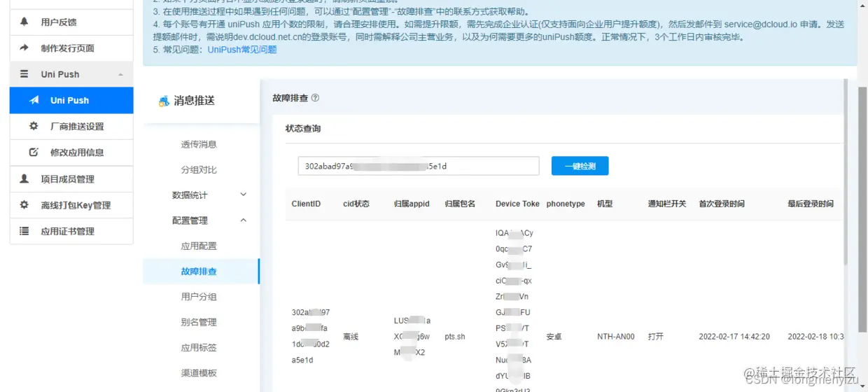Open 应用证书管理 in the sidebar
The width and height of the screenshot is (868, 392).
71,231
